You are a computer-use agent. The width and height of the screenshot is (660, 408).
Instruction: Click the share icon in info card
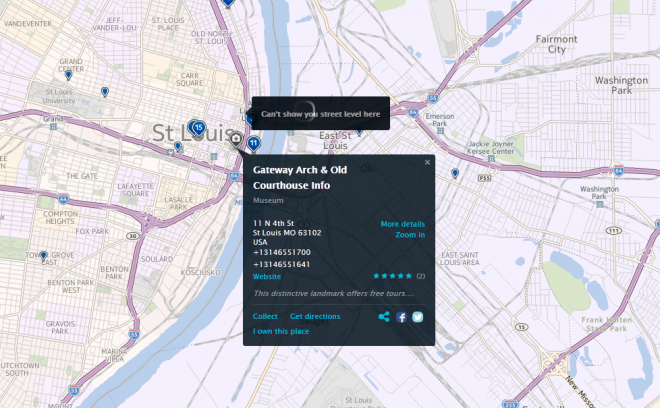[384, 317]
